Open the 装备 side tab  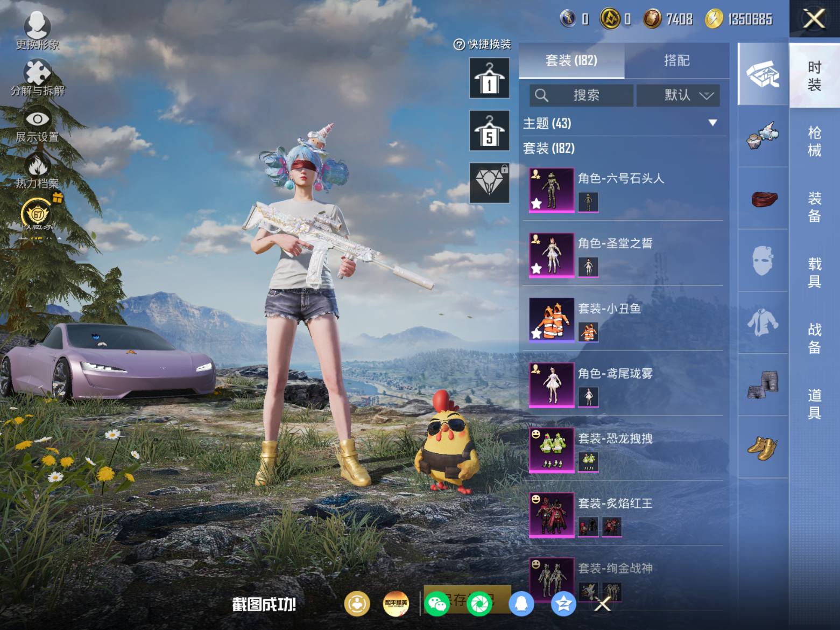(815, 207)
